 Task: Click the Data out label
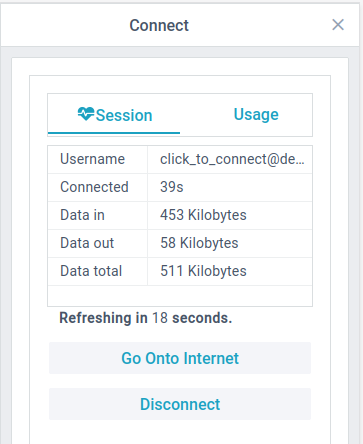tap(87, 243)
